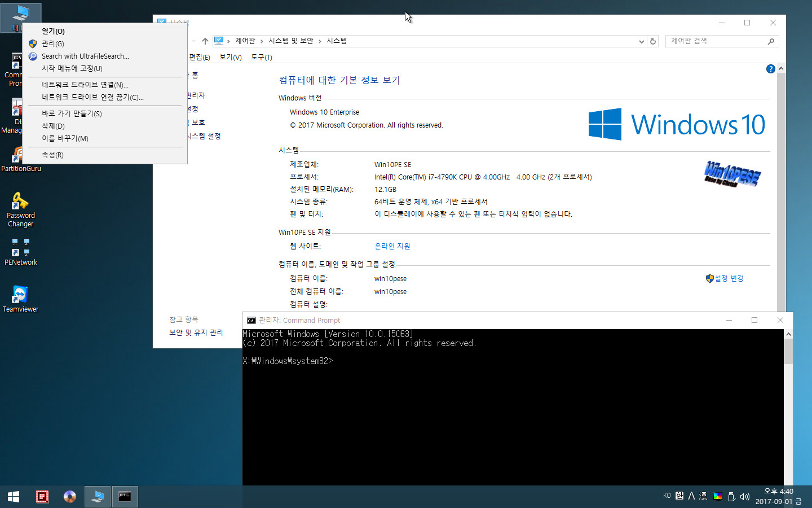Click the Command Prompt scrollbar thumb
Image resolution: width=812 pixels, height=508 pixels.
[788, 352]
